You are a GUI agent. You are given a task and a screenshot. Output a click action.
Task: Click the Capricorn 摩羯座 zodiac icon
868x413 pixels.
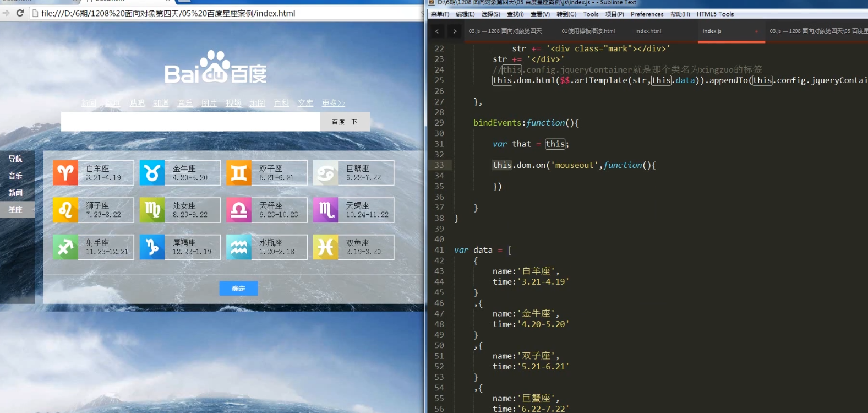click(x=152, y=247)
